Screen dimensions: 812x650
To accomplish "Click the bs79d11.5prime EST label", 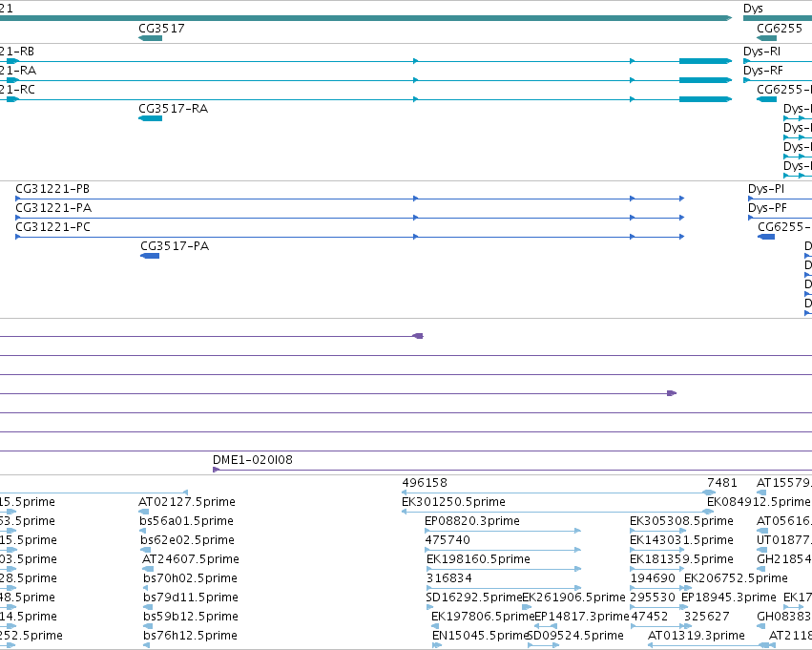I will 191,598.
